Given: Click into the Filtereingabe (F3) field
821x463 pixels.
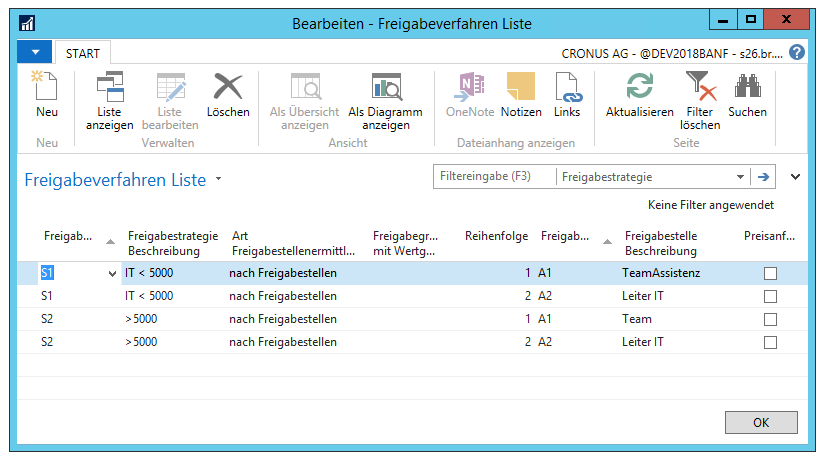Looking at the screenshot, I should tap(495, 177).
